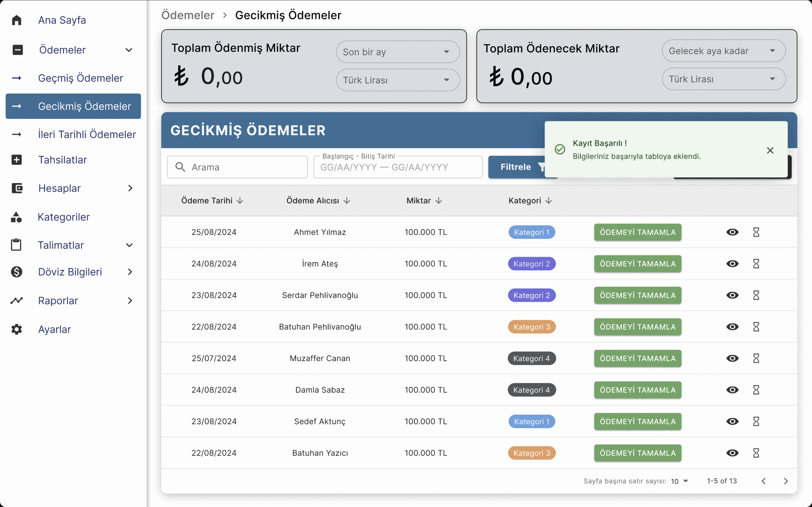Select İleri Tarihli Ödemeler menu item
Viewport: 812px width, 507px height.
tap(87, 134)
